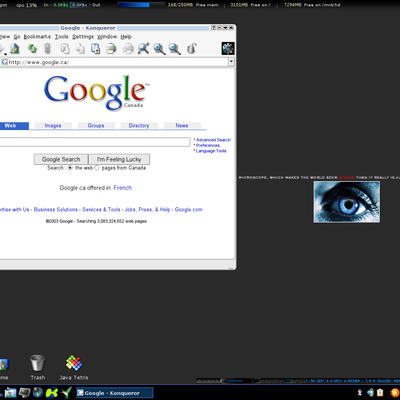Click the Home toolbar icon
Image resolution: width=400 pixels, height=400 pixels.
(15, 49)
